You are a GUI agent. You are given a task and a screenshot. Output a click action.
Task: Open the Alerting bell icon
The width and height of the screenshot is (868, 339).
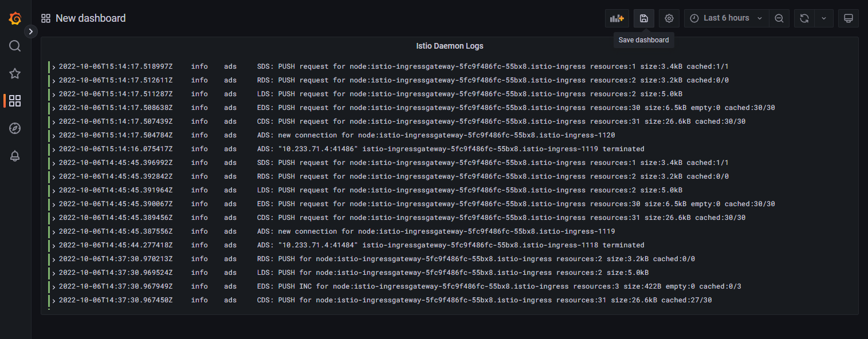point(15,156)
